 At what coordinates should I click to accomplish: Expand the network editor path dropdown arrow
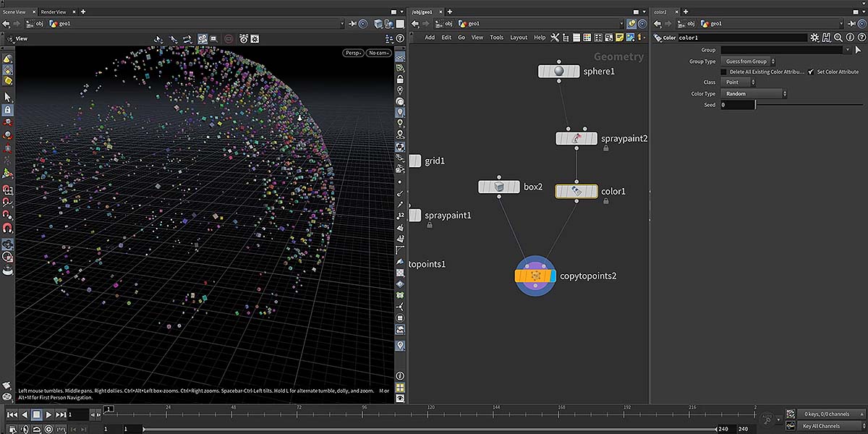coord(620,23)
